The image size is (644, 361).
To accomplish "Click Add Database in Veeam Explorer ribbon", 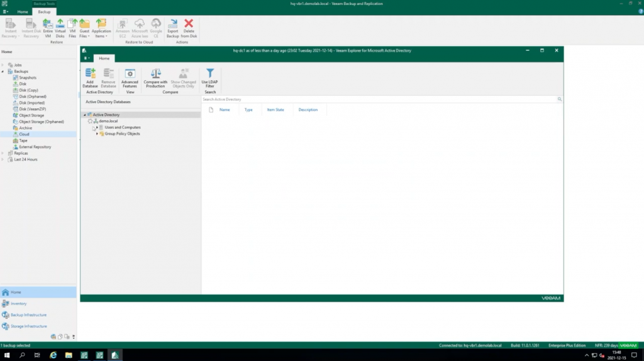I will click(x=90, y=78).
